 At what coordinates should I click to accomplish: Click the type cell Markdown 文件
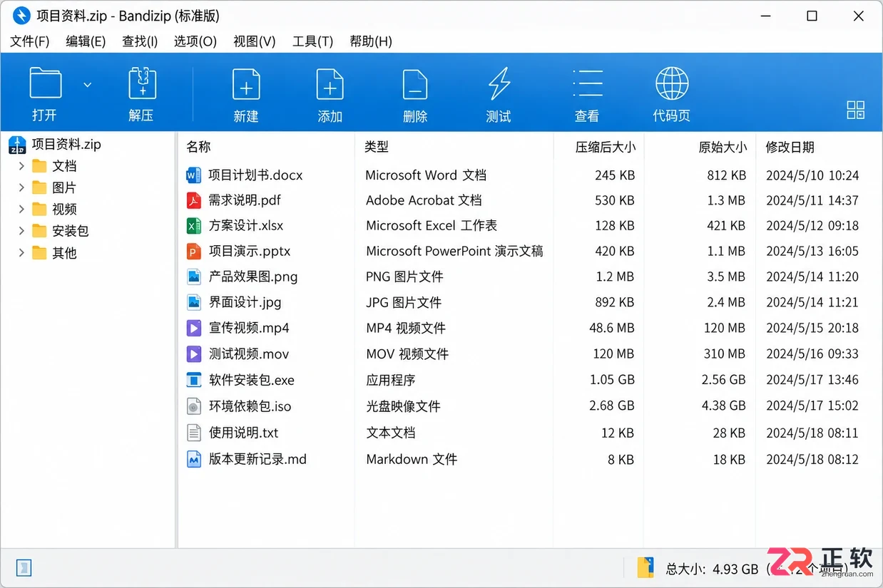412,460
